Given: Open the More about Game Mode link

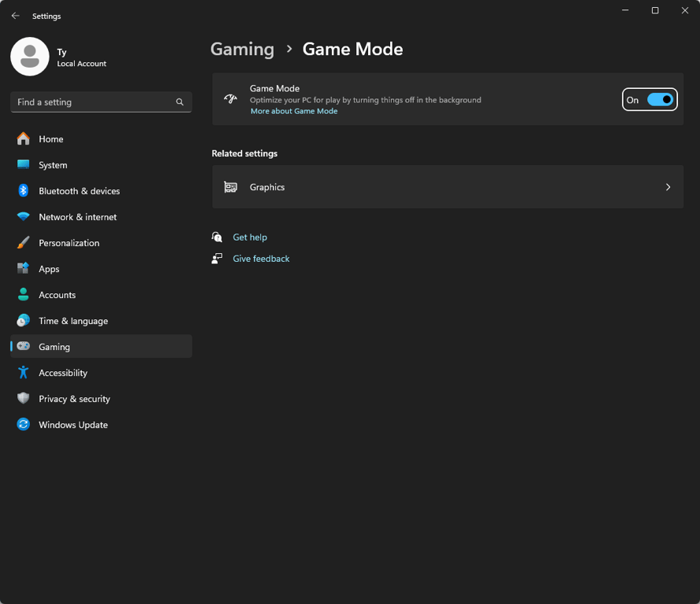Looking at the screenshot, I should (x=293, y=111).
